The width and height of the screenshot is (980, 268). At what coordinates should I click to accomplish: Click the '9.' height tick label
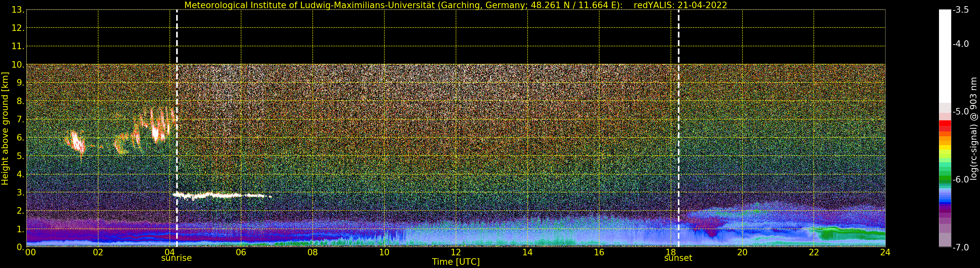(20, 83)
